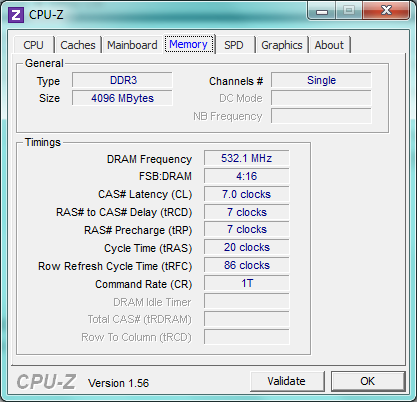Minimize the CPU-Z window

click(x=321, y=11)
